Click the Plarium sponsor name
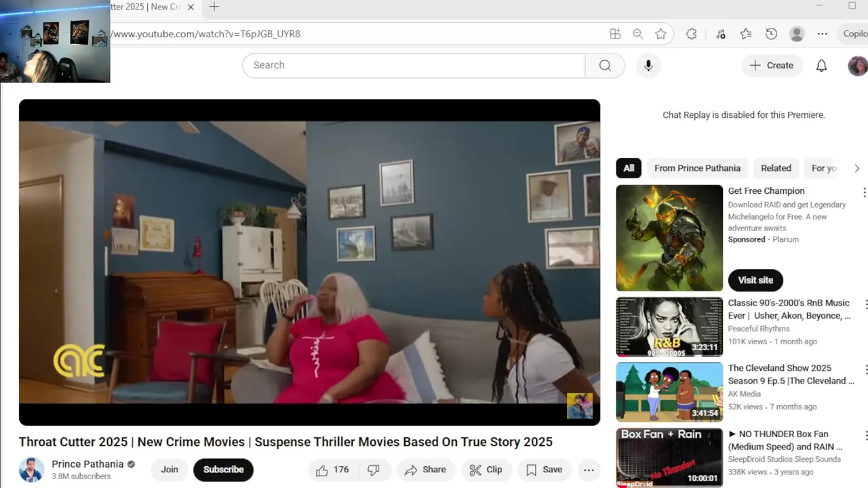This screenshot has width=868, height=488. (x=785, y=239)
